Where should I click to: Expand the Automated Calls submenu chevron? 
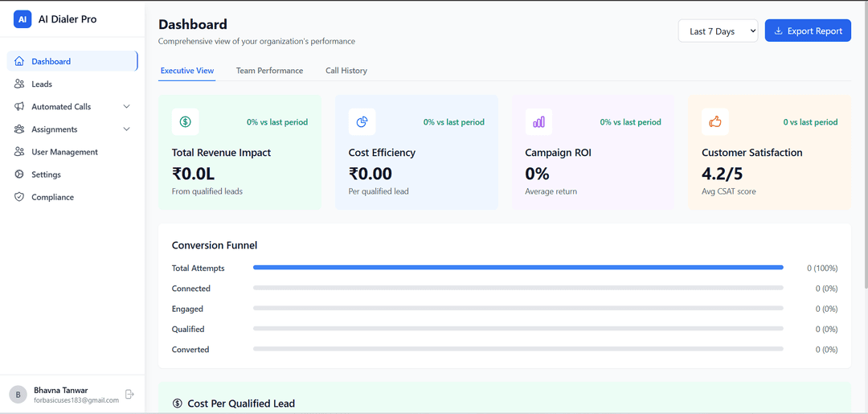[x=126, y=106]
